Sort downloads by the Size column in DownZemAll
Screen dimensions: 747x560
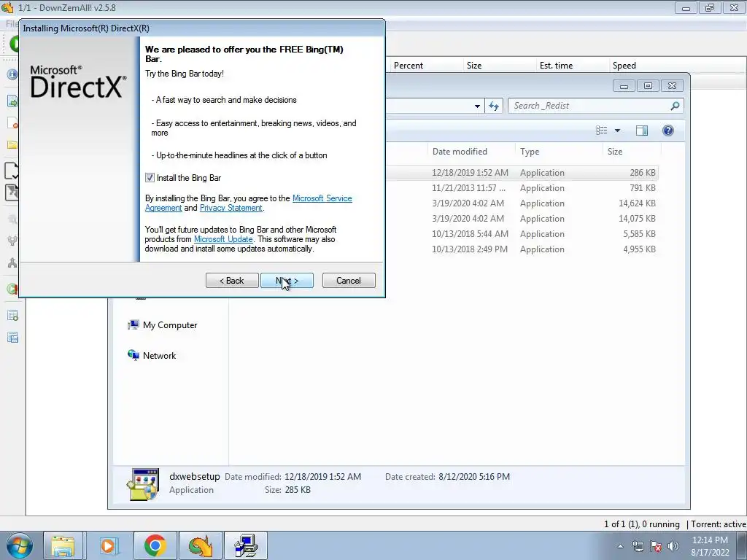point(499,65)
